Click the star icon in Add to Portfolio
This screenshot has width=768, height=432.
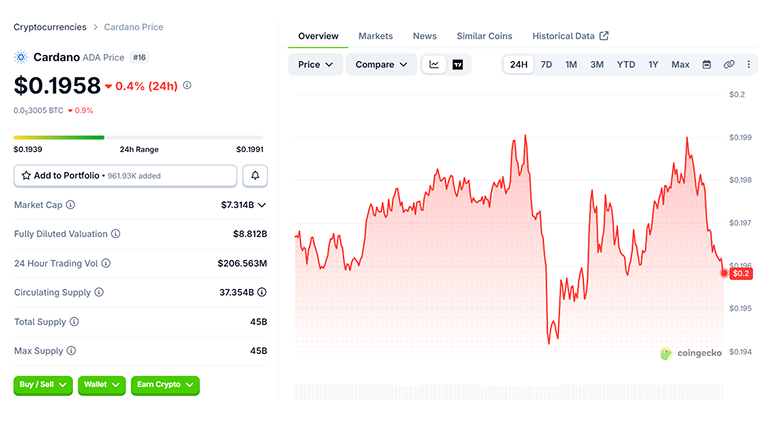(x=26, y=175)
